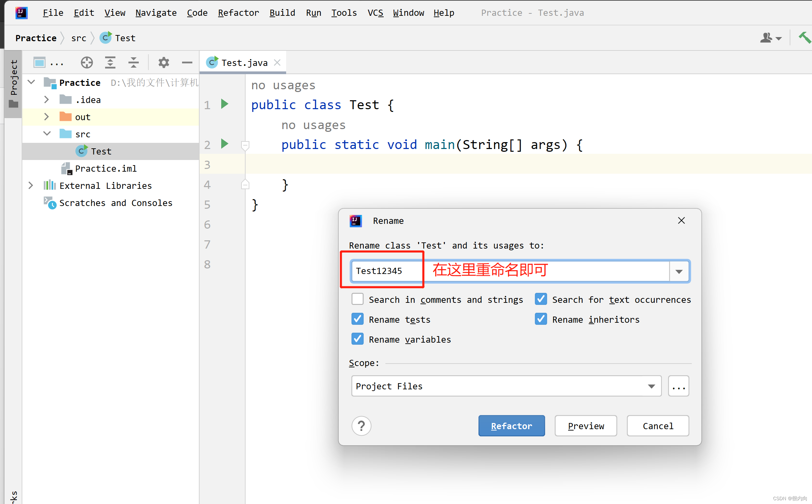The height and width of the screenshot is (504, 812).
Task: Click the green build hammer icon
Action: tap(804, 37)
